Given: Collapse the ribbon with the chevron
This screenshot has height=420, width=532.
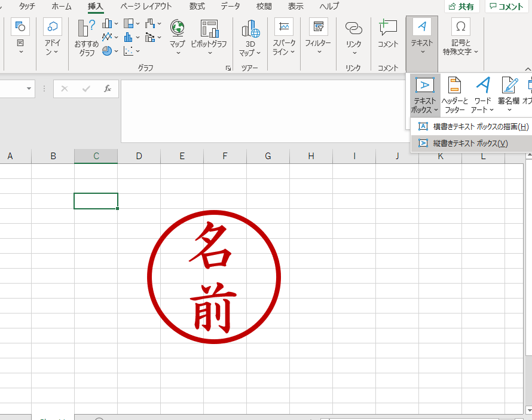Looking at the screenshot, I should click(528, 69).
